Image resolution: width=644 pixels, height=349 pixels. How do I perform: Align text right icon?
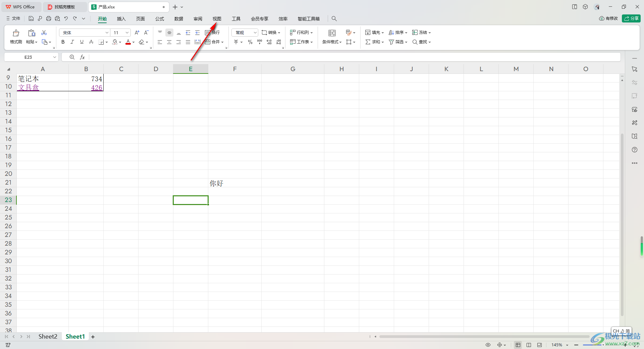[179, 42]
